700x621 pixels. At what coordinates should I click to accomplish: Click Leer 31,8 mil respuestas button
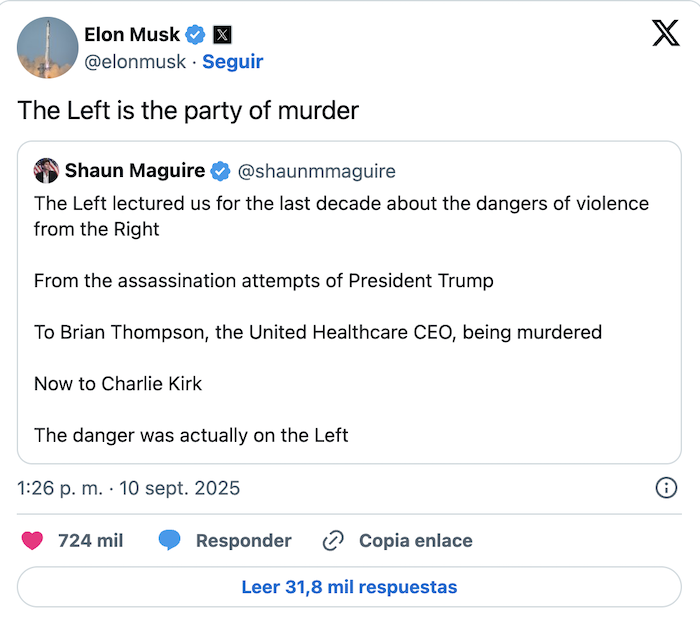click(x=349, y=587)
